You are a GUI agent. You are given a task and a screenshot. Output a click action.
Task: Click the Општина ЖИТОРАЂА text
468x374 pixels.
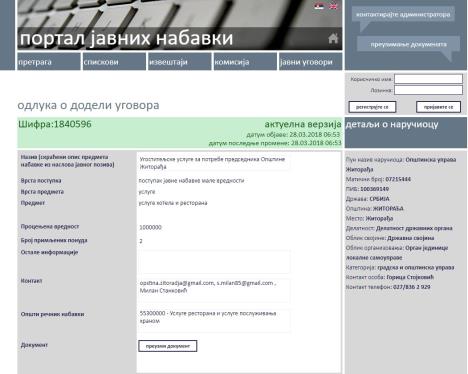pyautogui.click(x=375, y=209)
